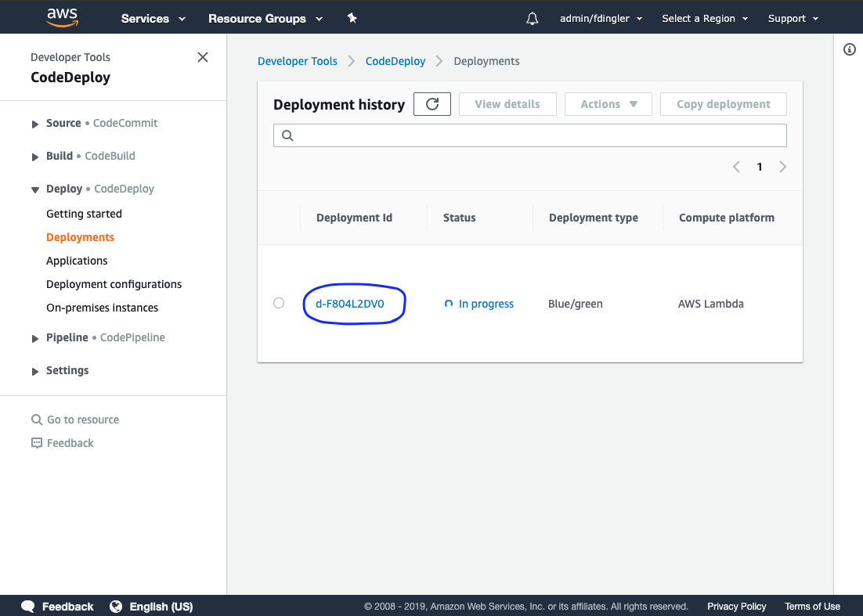The width and height of the screenshot is (863, 616).
Task: Expand the Build CodeBuild section
Action: pyautogui.click(x=35, y=157)
